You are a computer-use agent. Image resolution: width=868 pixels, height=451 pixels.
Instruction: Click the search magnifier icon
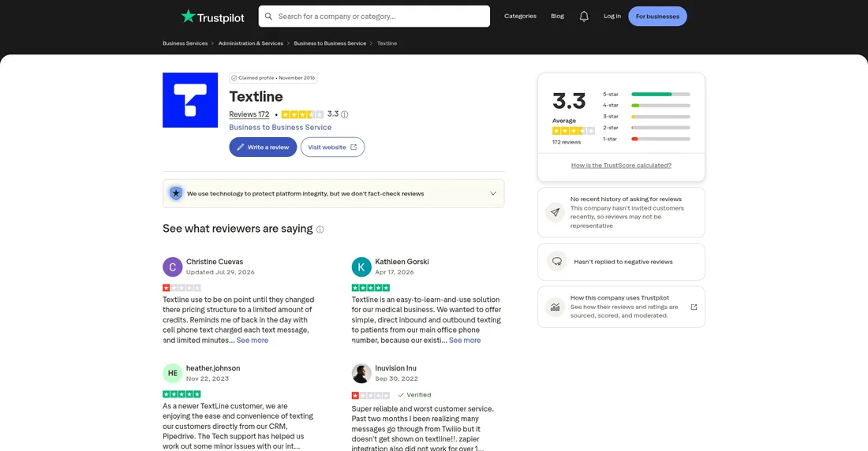(268, 17)
